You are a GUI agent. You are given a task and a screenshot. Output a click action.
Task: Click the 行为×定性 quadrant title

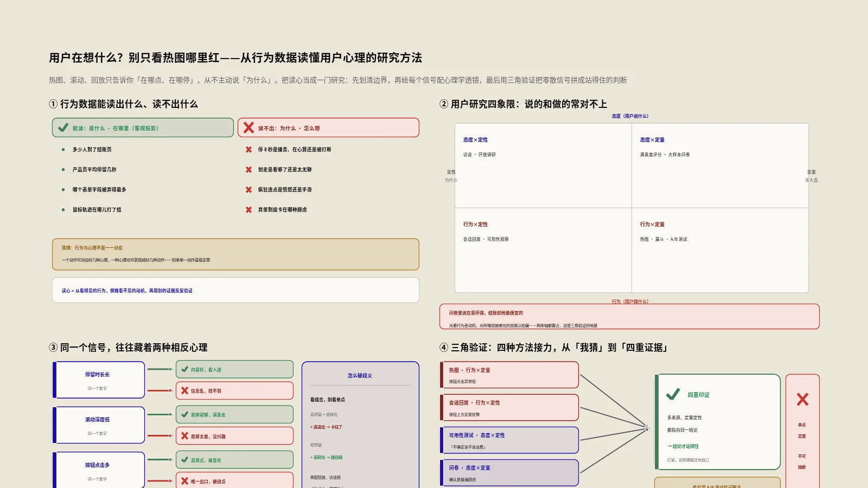(x=475, y=224)
